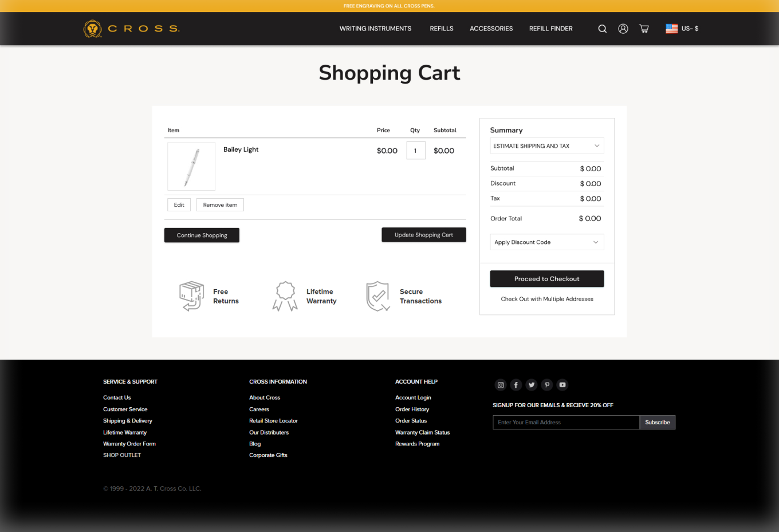Viewport: 779px width, 532px height.
Task: Open the About Cross link
Action: pos(265,398)
